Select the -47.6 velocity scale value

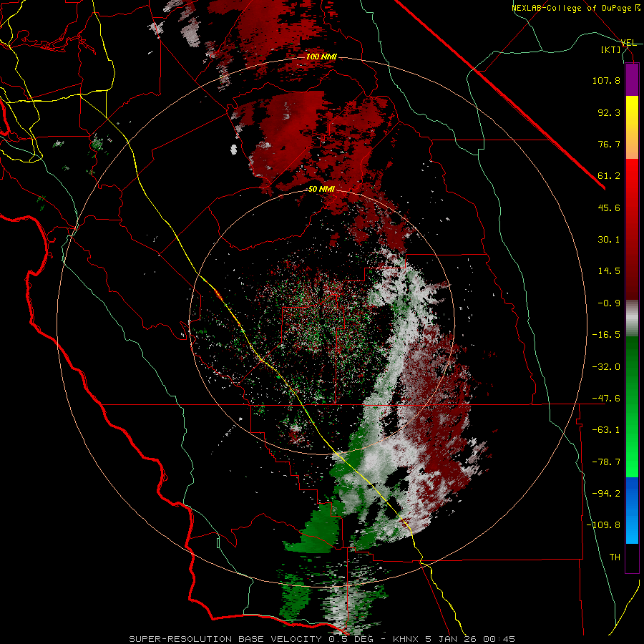pos(606,399)
